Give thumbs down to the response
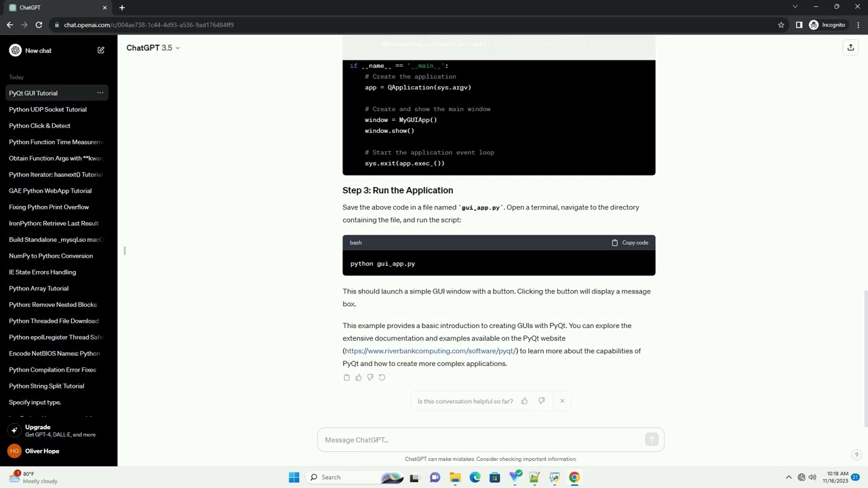The image size is (868, 488). [370, 378]
